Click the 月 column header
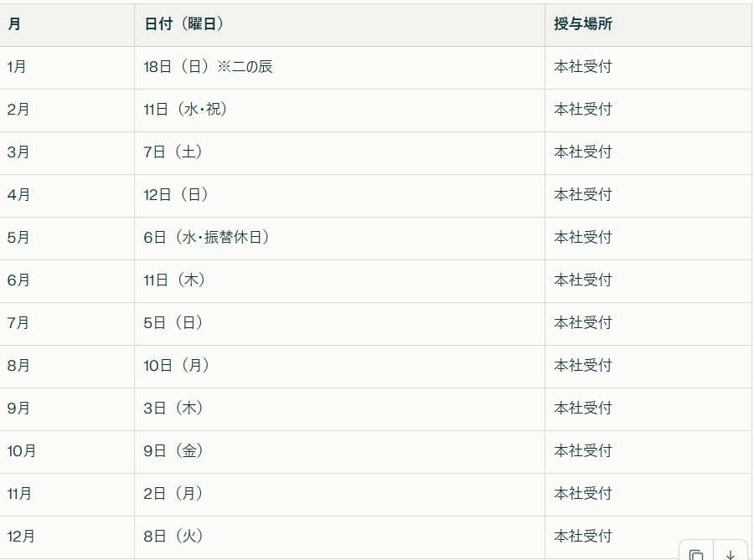The height and width of the screenshot is (560, 754). click(x=14, y=24)
